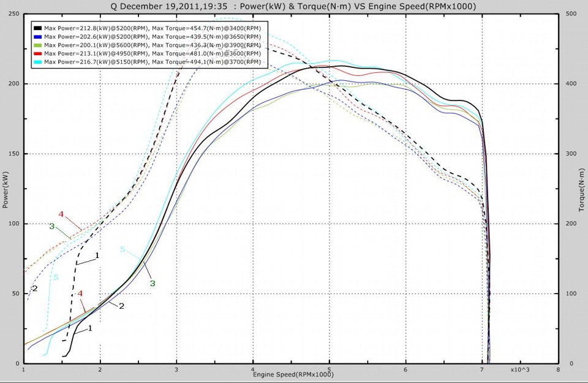The image size is (588, 383).
Task: Click cyan annotation 5 beside solid power curve
Action: coord(123,249)
